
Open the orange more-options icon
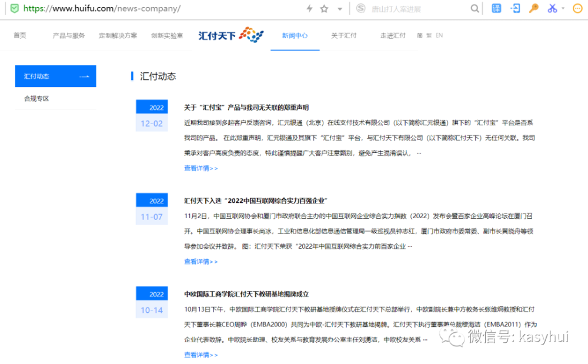[578, 8]
